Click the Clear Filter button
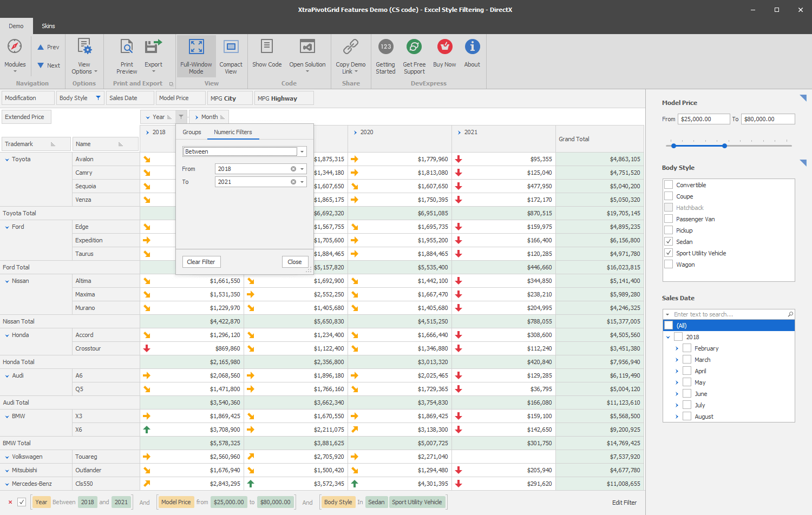 pyautogui.click(x=201, y=262)
